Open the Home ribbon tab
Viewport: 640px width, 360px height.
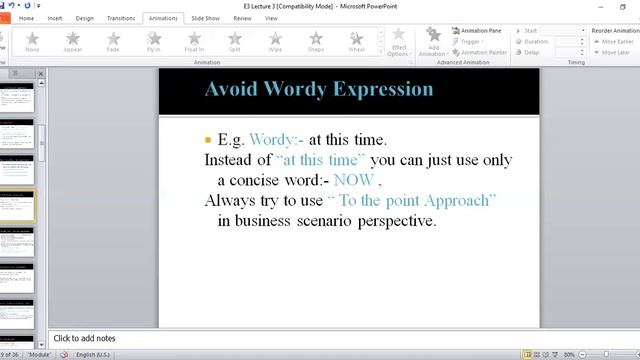coord(26,18)
